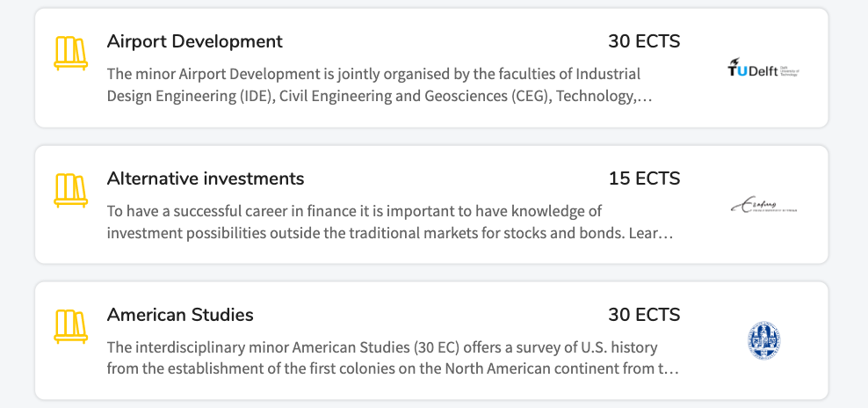Click the 15 ECTS label for Alternative investments

644,178
